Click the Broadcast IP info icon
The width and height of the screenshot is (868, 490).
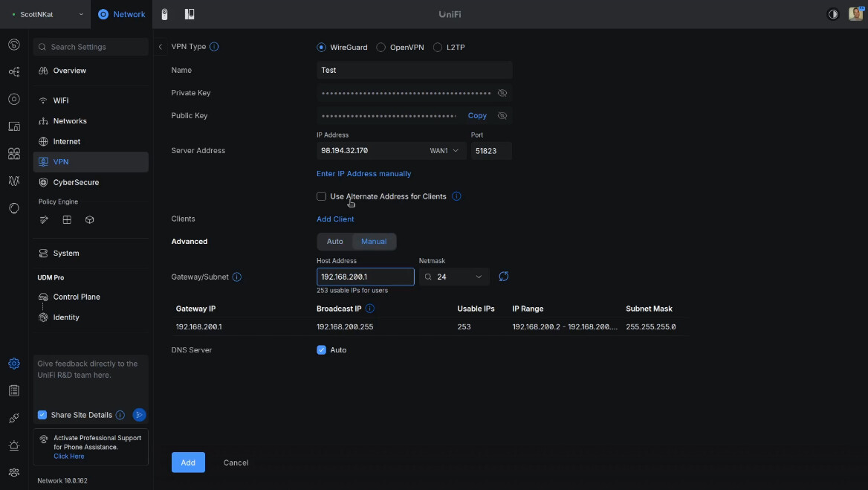coord(370,309)
